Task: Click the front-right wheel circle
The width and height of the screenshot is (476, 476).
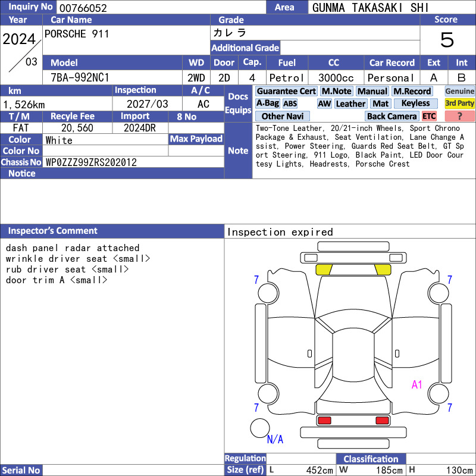Action: [x=439, y=293]
